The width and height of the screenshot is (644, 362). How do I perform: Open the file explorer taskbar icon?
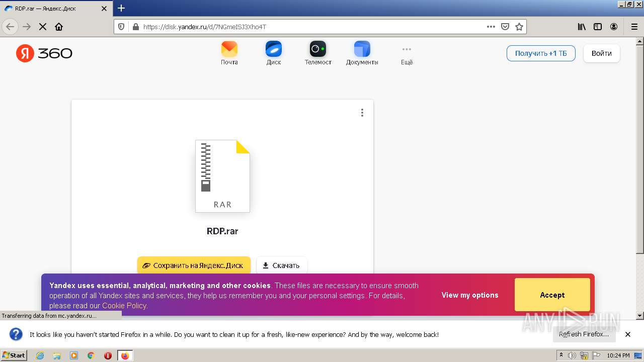[x=57, y=355]
